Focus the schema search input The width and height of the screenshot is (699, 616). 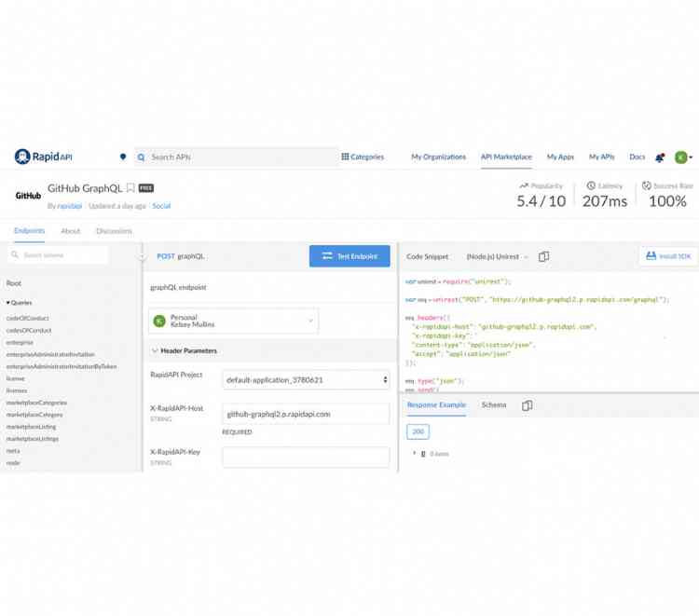click(x=58, y=255)
